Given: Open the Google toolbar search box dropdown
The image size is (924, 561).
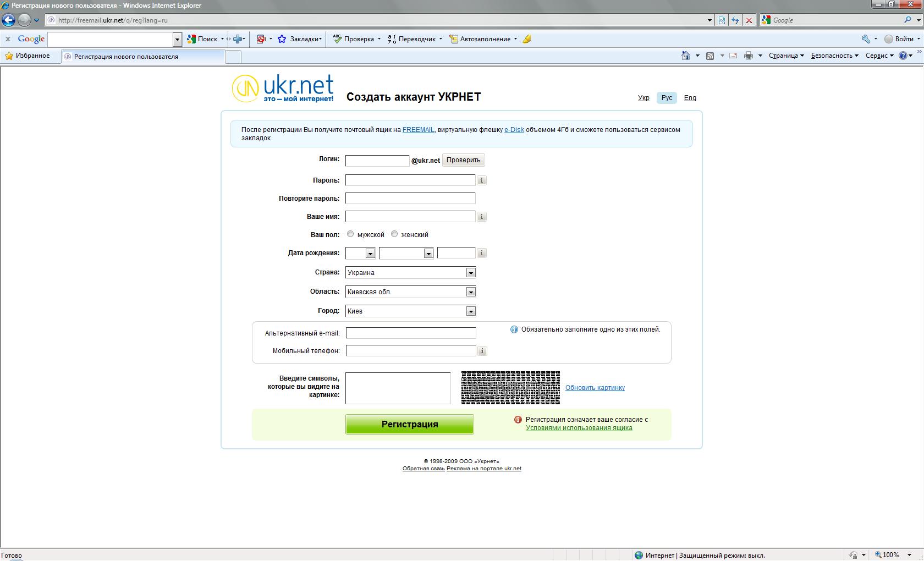Looking at the screenshot, I should tap(177, 40).
